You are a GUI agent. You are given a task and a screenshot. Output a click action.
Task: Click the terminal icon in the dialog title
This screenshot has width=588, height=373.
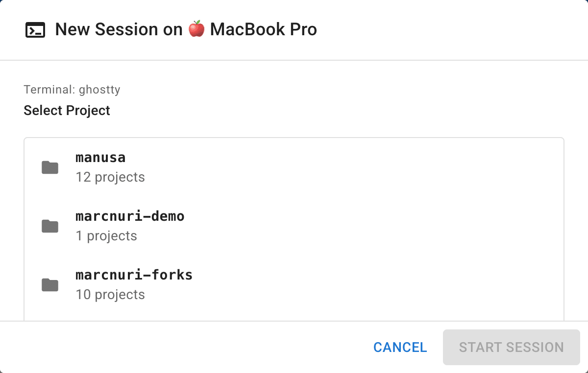point(35,30)
